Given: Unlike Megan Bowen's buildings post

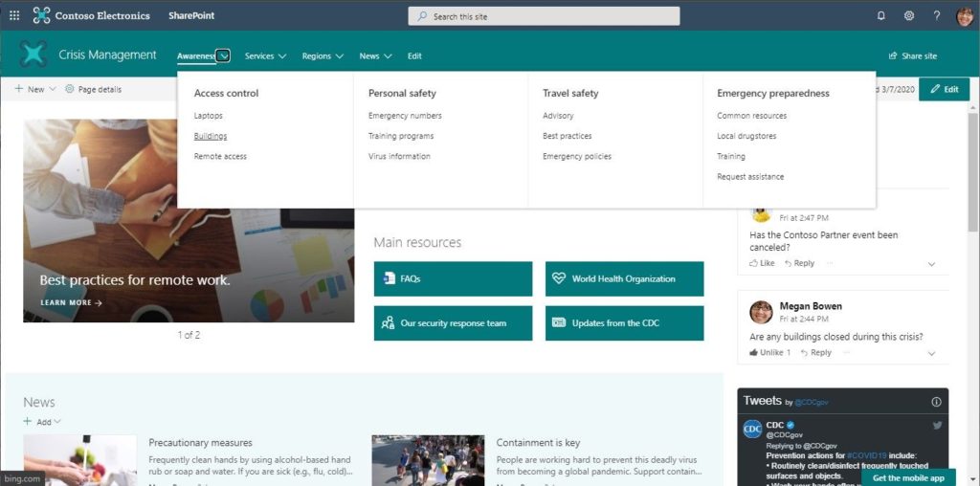Looking at the screenshot, I should pyautogui.click(x=770, y=353).
